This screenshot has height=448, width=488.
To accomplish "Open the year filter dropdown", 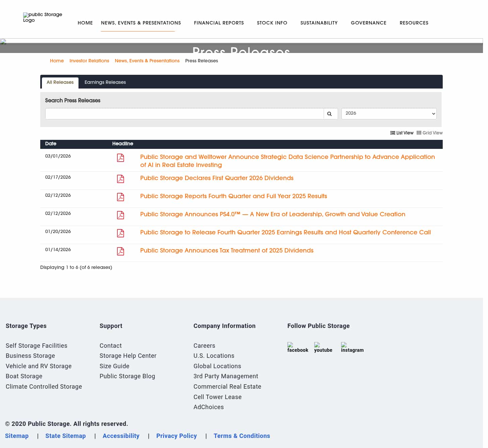I will pos(389,113).
